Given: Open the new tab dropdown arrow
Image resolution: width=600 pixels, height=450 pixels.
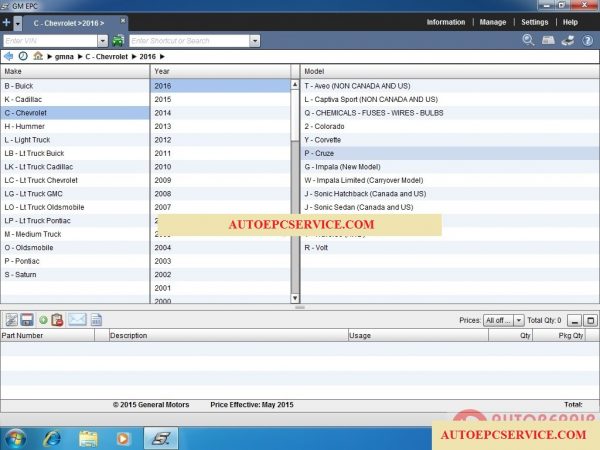Looking at the screenshot, I should pyautogui.click(x=18, y=23).
